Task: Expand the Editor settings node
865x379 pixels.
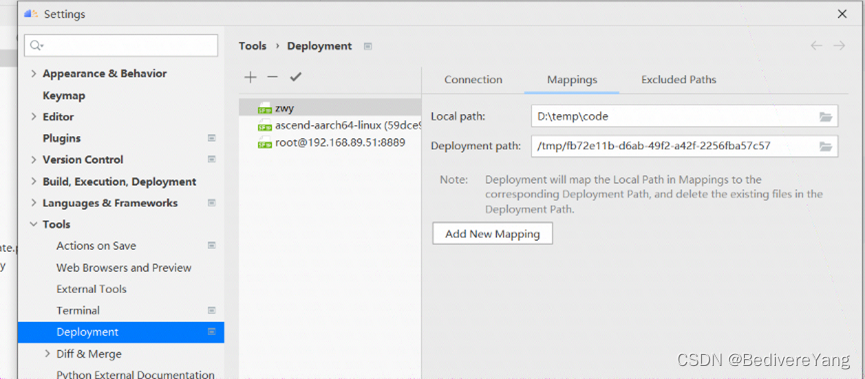Action: point(34,116)
